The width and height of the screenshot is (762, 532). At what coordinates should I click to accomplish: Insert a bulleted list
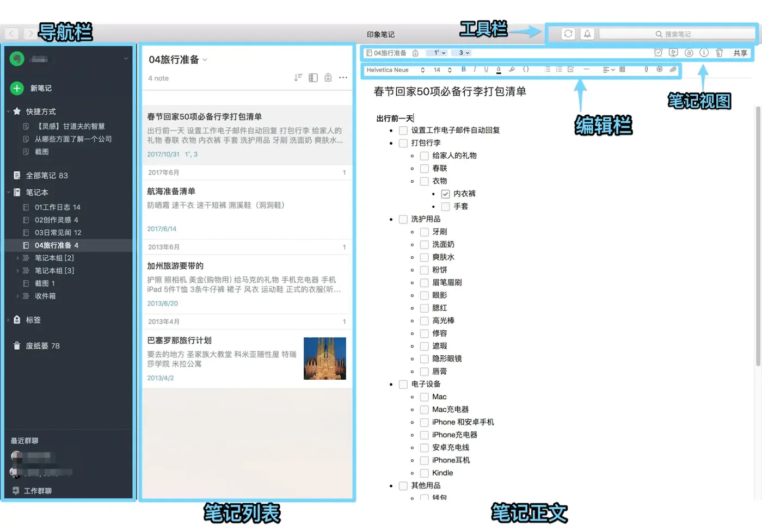coord(548,69)
